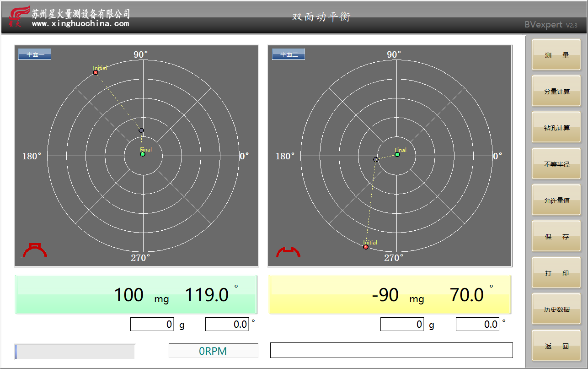Click the red remove-weight icon in plane two
Image resolution: width=588 pixels, height=369 pixels.
click(288, 252)
